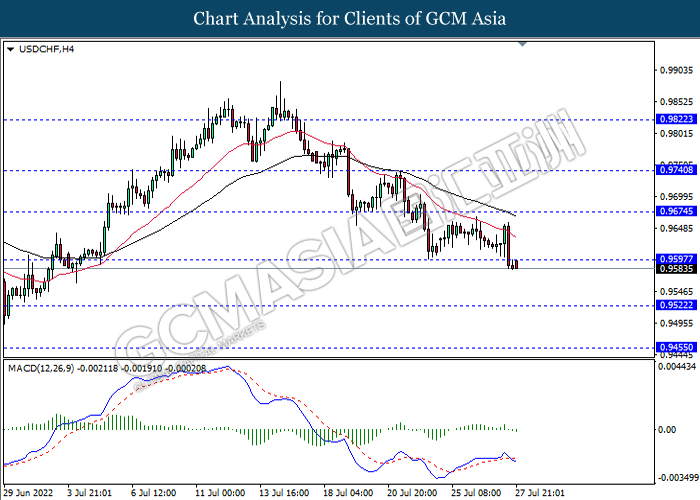Click the 25 Jul 08:00 time label

pyautogui.click(x=476, y=493)
